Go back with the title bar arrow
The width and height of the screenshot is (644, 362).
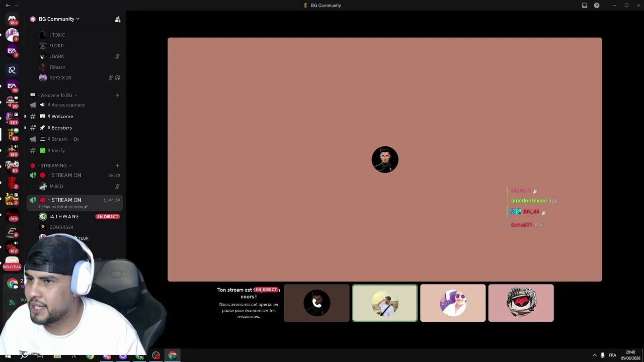click(x=8, y=5)
